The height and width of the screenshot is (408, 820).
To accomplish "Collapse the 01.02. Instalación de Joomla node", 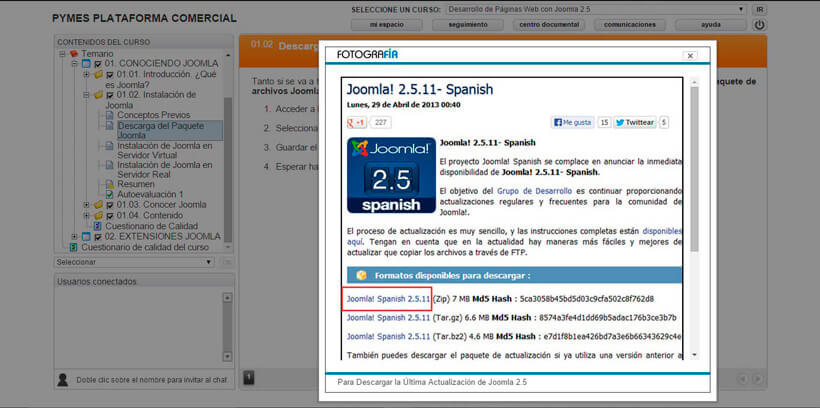I will (x=87, y=95).
